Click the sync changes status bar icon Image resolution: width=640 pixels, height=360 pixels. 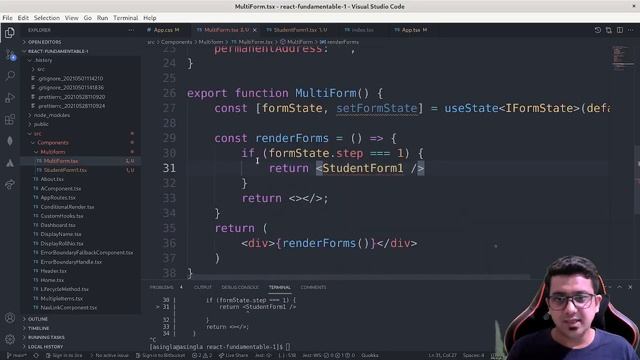36,356
